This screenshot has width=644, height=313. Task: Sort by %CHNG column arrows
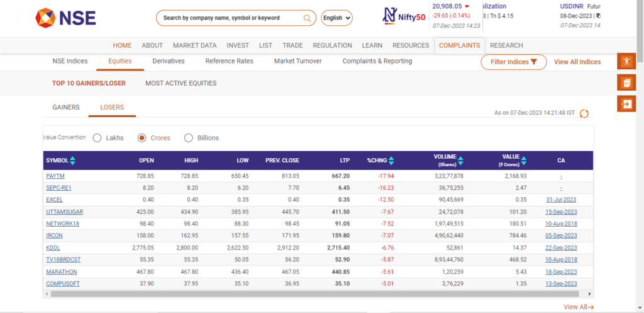(x=391, y=161)
